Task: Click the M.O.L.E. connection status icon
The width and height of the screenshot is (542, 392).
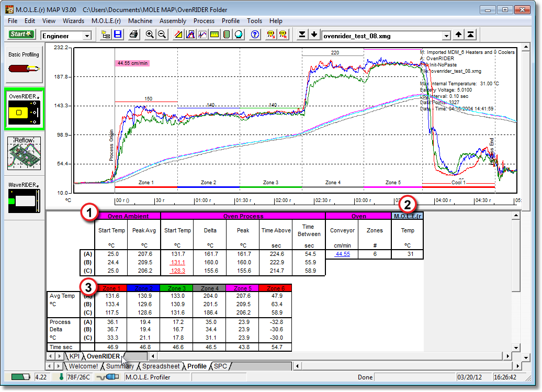Action: pyautogui.click(x=107, y=377)
